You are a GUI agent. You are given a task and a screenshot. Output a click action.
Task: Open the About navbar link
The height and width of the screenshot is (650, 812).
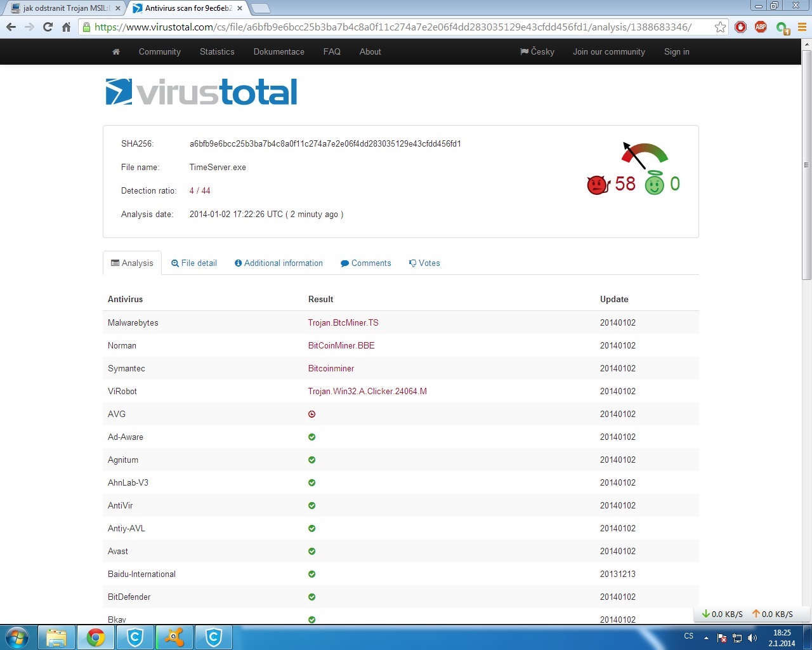click(x=370, y=52)
